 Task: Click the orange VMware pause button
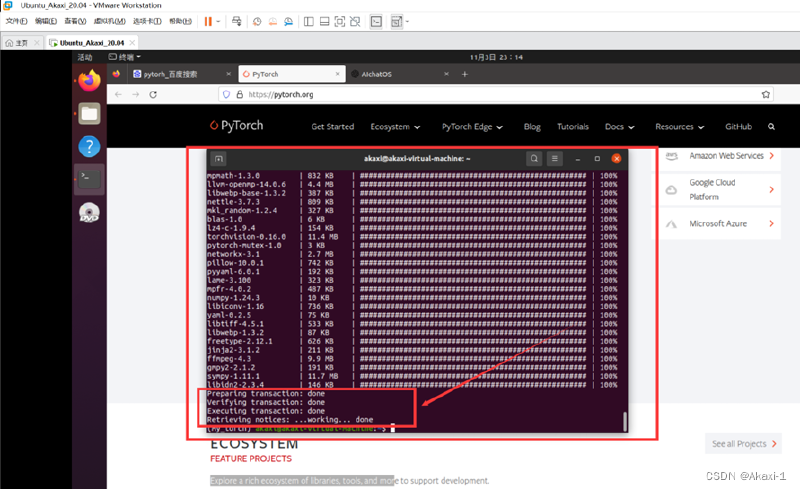[x=208, y=21]
